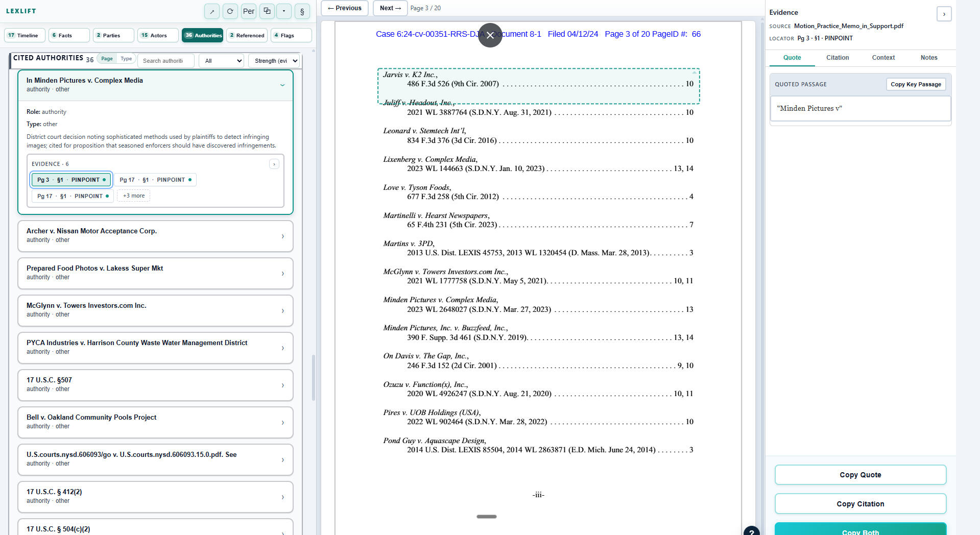Click the diagonal arrow icon in the top toolbar
The height and width of the screenshot is (535, 980).
(212, 11)
